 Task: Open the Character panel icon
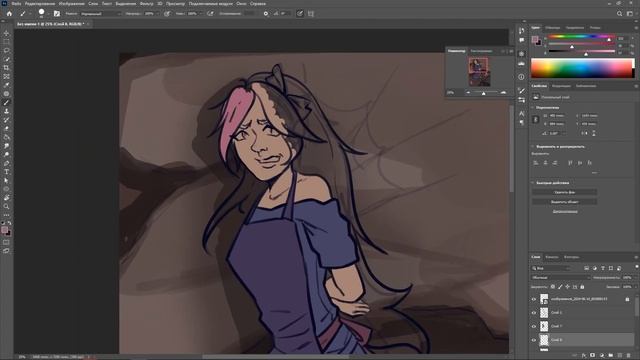521,113
